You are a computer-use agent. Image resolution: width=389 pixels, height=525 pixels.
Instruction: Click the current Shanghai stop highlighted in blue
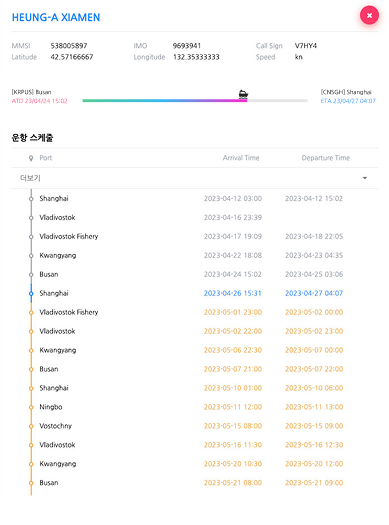(x=195, y=293)
